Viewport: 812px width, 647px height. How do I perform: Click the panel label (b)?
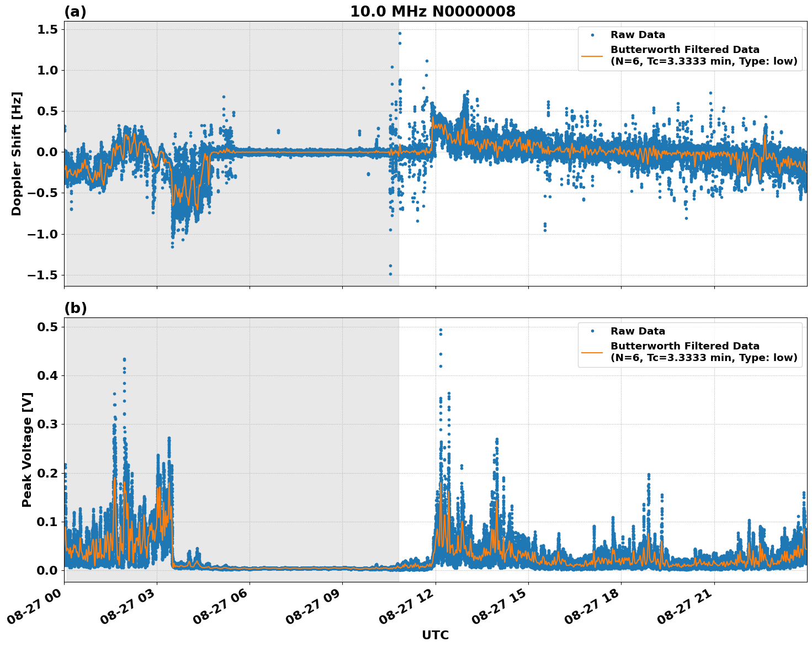75,307
